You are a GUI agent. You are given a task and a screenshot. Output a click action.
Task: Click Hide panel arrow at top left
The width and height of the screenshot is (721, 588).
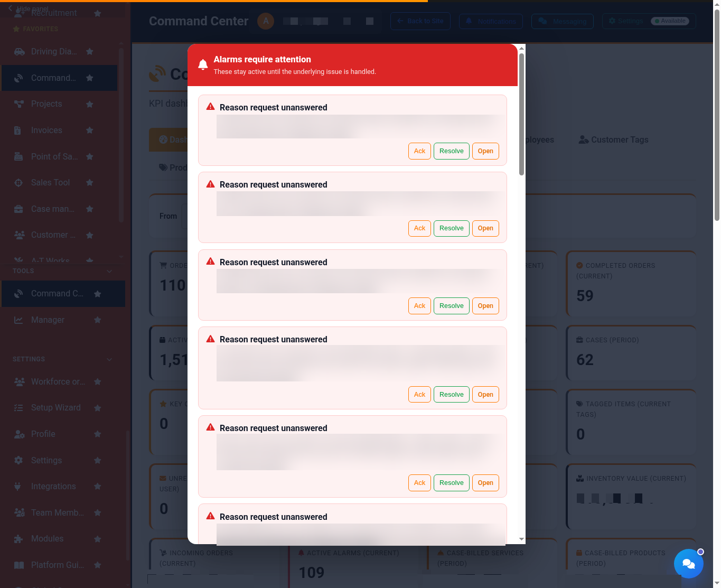coord(10,8)
